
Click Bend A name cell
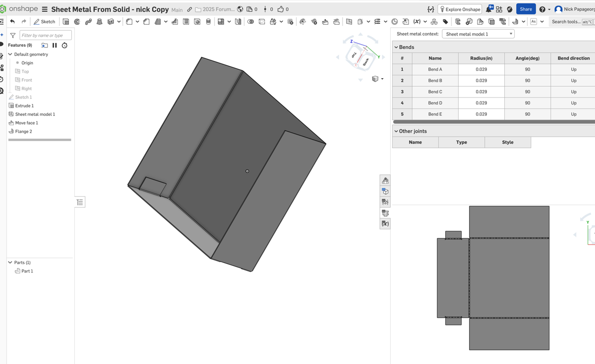[435, 69]
